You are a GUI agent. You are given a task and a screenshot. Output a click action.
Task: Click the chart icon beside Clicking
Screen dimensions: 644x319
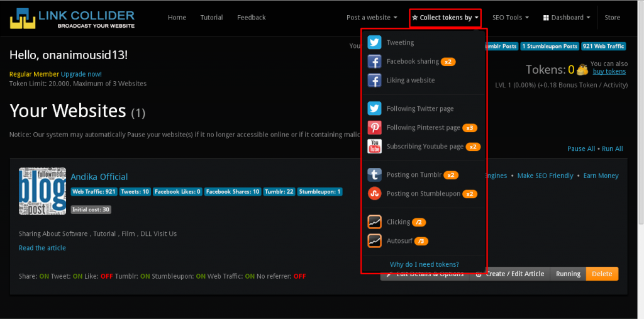375,222
